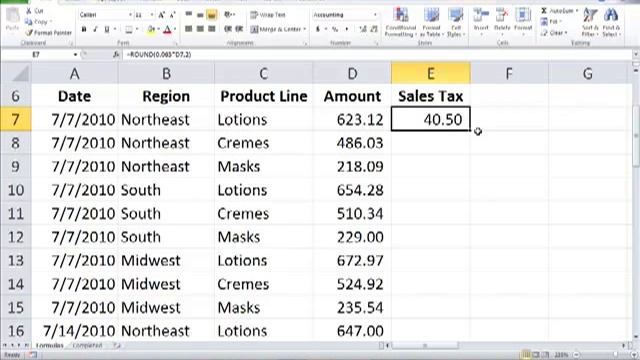The height and width of the screenshot is (360, 640).
Task: Switch to the Completed sheet tab
Action: [x=87, y=346]
